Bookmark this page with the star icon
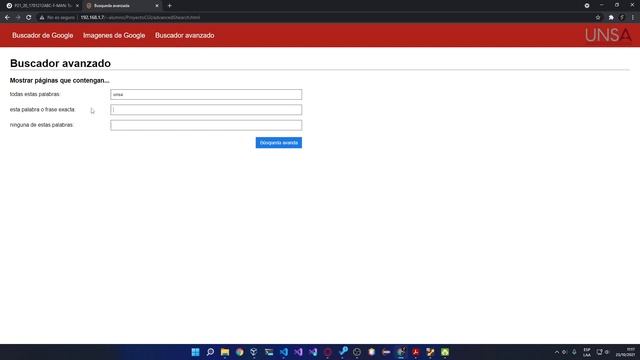This screenshot has width=640, height=360. pyautogui.click(x=598, y=18)
